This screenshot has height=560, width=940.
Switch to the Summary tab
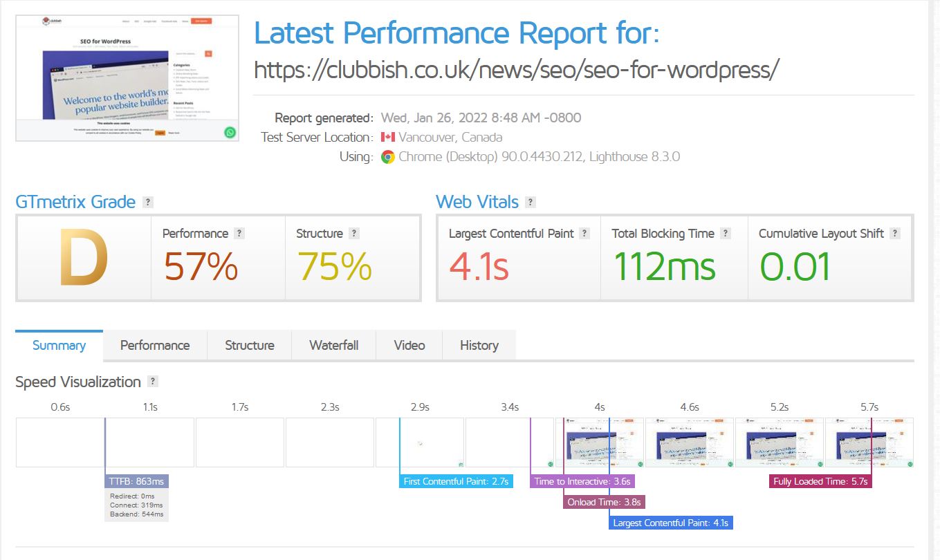click(x=59, y=345)
